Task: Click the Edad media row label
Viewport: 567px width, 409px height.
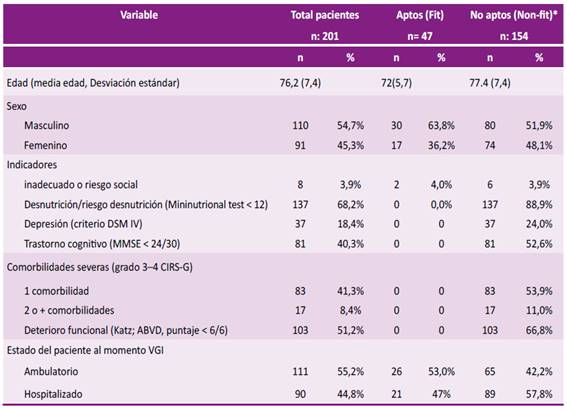Action: [x=93, y=83]
